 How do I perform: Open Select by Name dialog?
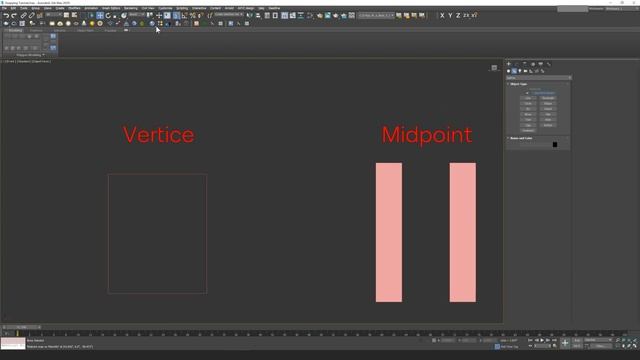74,15
